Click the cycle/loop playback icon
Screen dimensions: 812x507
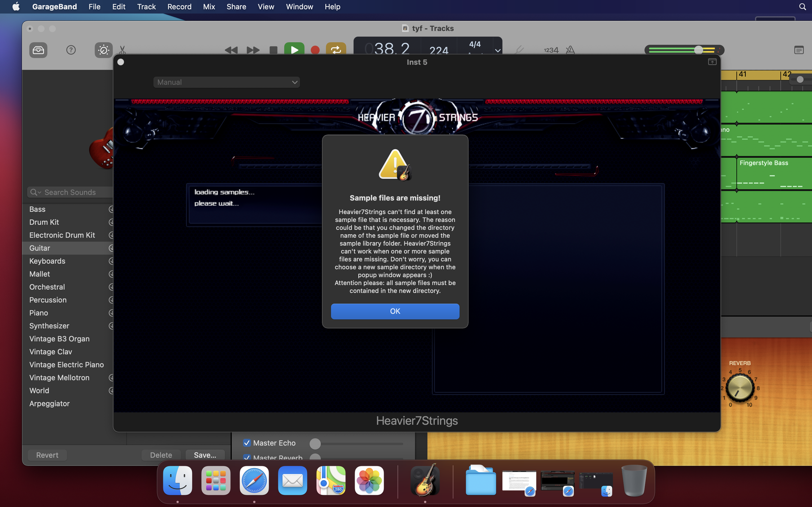335,49
